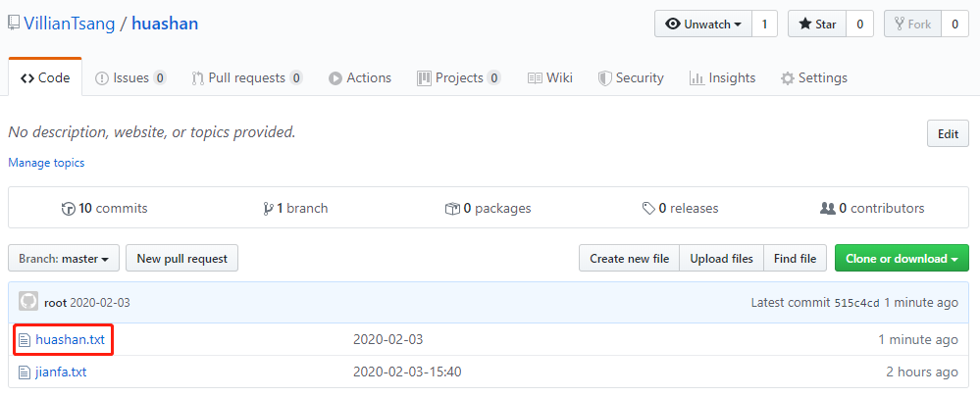
Task: Click Create new file
Action: click(x=630, y=259)
